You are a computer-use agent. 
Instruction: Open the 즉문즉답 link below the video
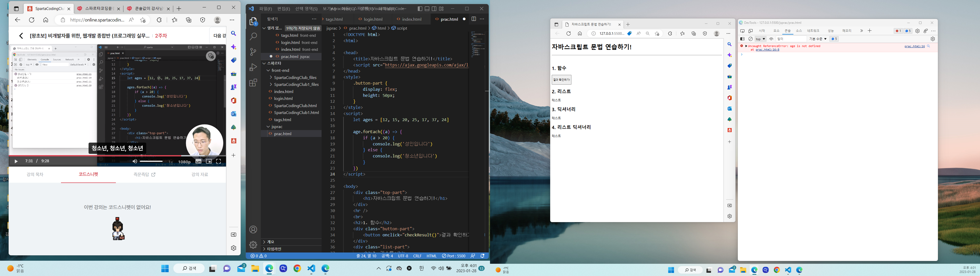tap(144, 175)
